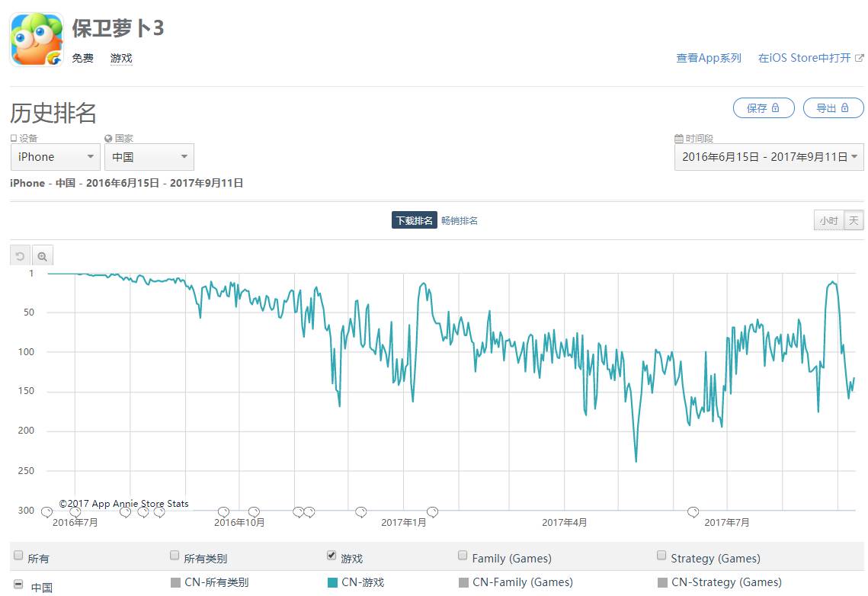
Task: Open the iPhone device dropdown
Action: click(55, 157)
